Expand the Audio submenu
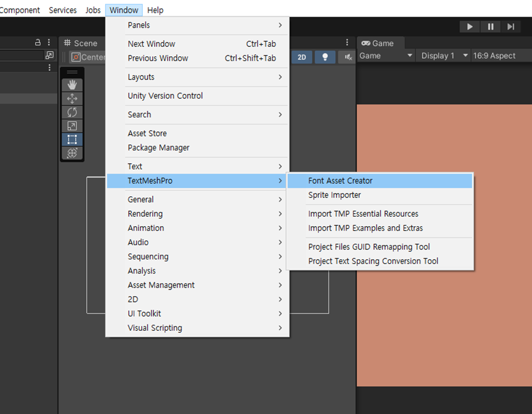 pos(198,242)
